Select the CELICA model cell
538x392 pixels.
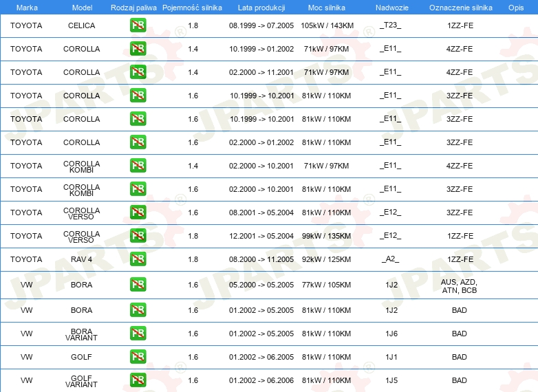(x=82, y=26)
